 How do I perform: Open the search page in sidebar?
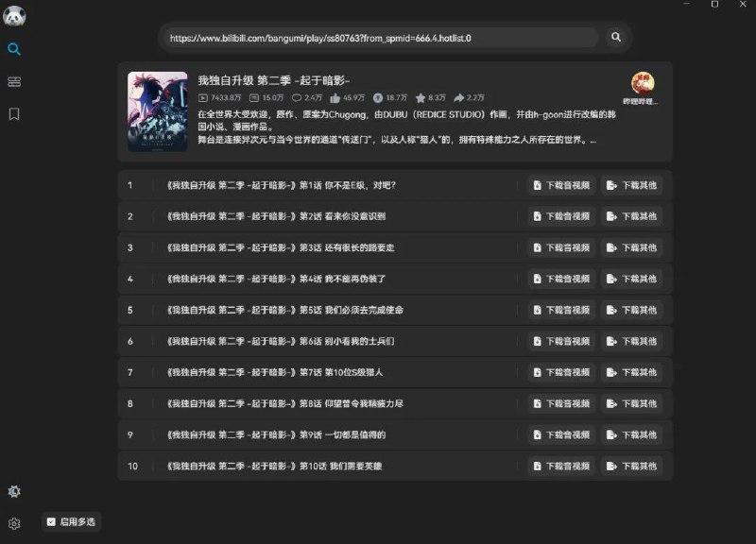tap(14, 49)
